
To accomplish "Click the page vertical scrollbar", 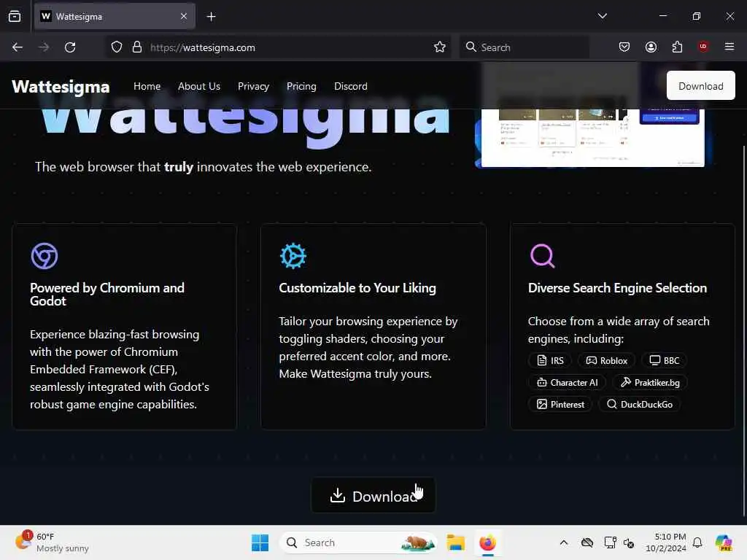I will coord(743,330).
